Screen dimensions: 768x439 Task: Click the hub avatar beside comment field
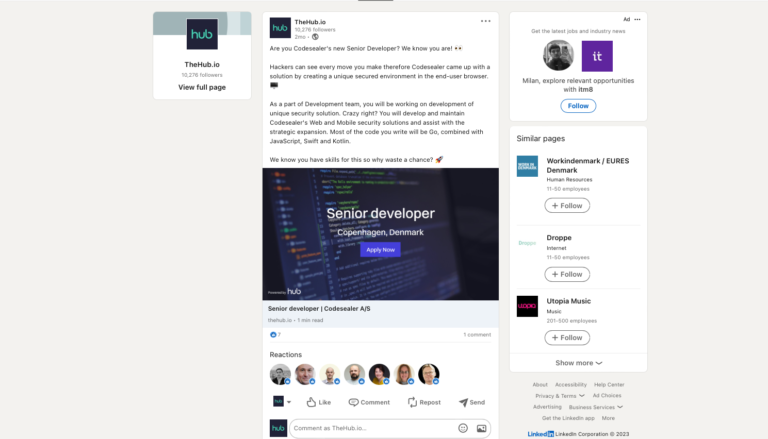278,428
